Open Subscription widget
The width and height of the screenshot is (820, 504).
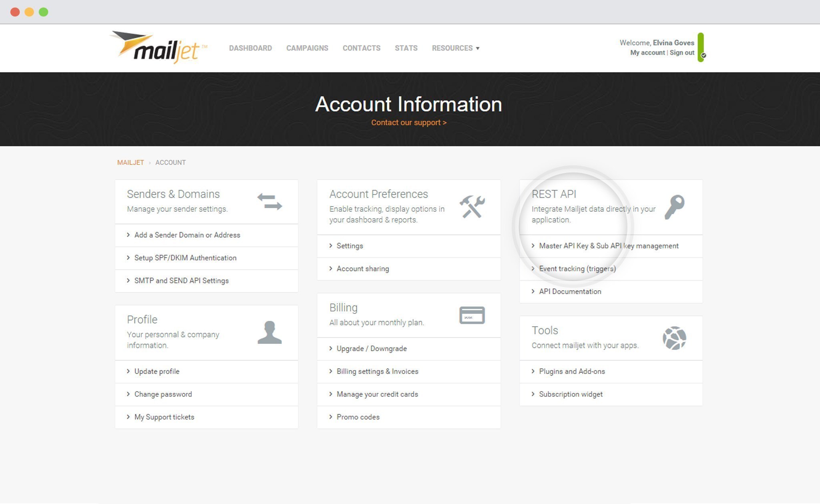click(x=611, y=394)
